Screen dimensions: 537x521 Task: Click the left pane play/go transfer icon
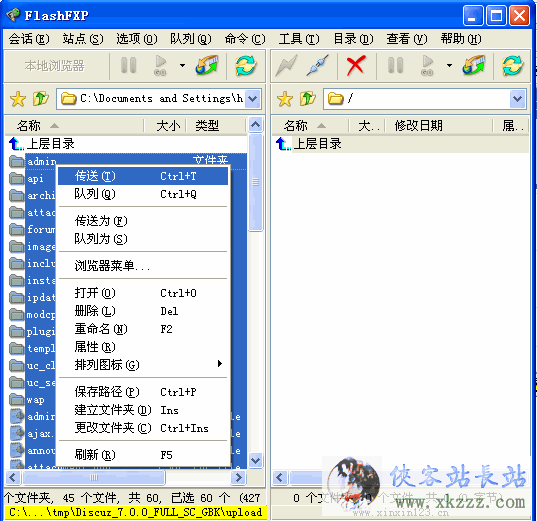160,65
